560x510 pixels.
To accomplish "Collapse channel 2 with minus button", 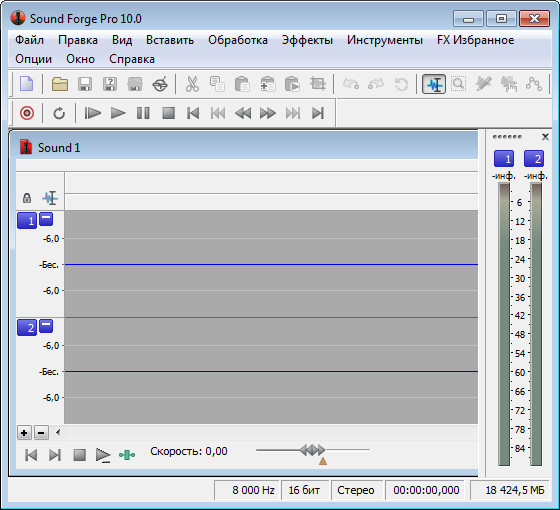I will (46, 326).
